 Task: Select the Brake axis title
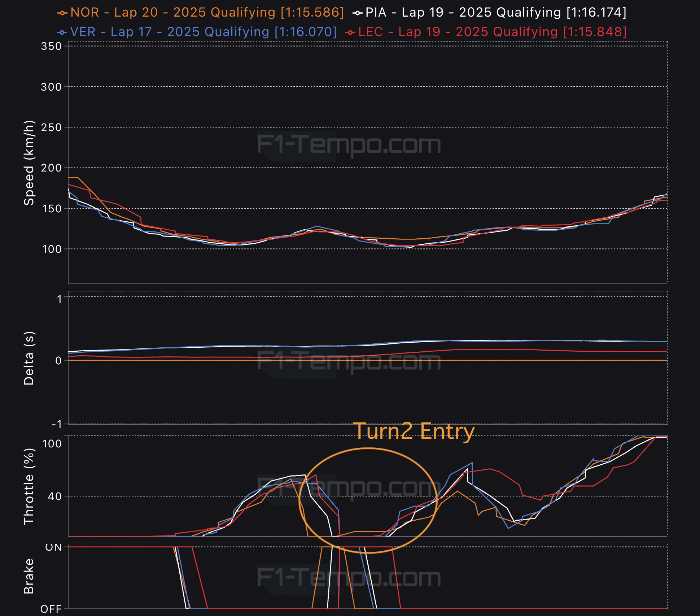point(29,576)
